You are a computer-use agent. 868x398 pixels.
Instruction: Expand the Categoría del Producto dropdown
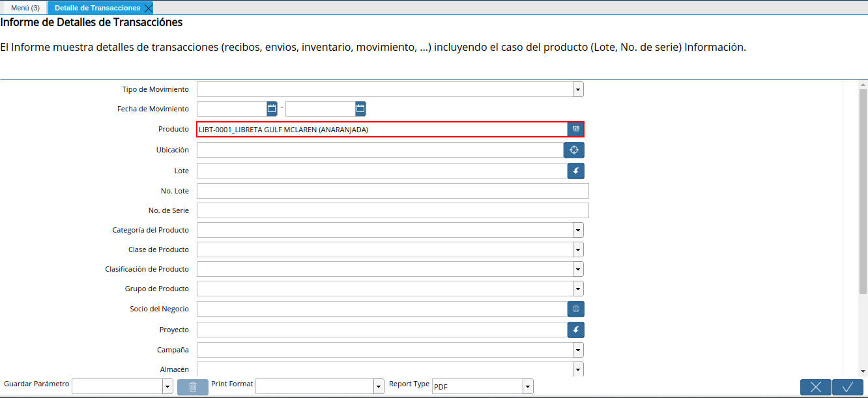(x=578, y=230)
